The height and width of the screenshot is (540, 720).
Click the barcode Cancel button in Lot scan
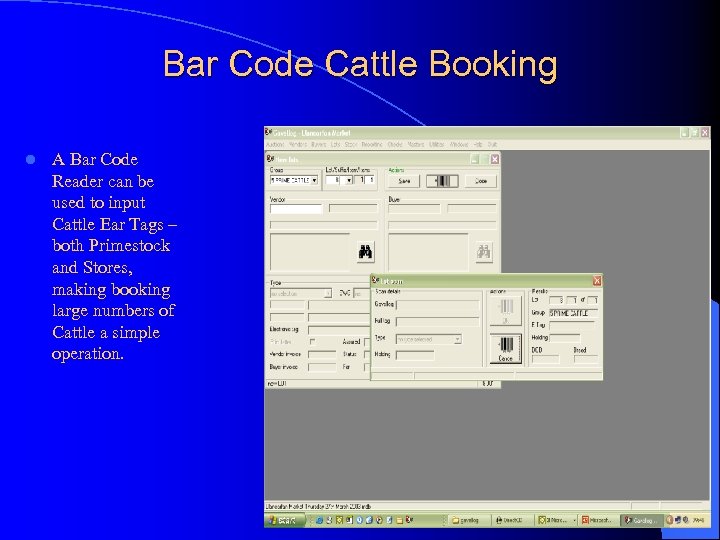pyautogui.click(x=506, y=349)
